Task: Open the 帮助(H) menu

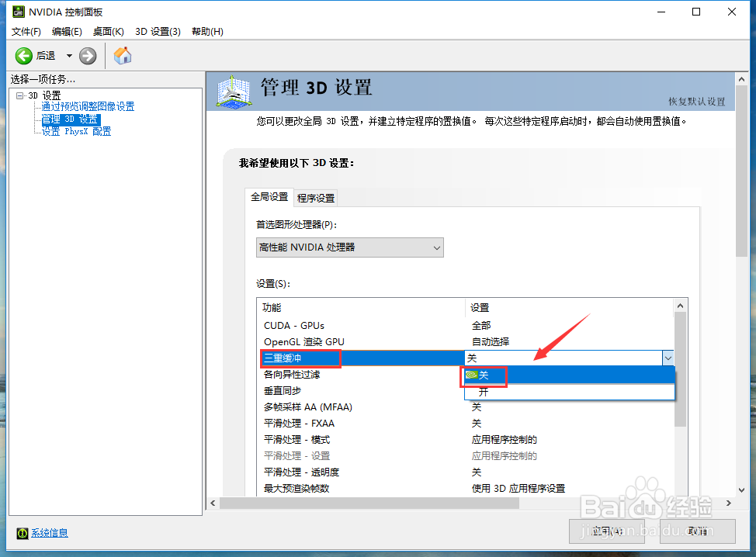Action: tap(207, 31)
